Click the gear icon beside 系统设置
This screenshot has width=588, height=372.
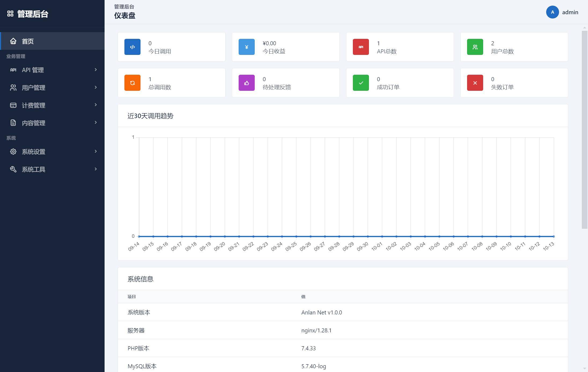tap(13, 152)
